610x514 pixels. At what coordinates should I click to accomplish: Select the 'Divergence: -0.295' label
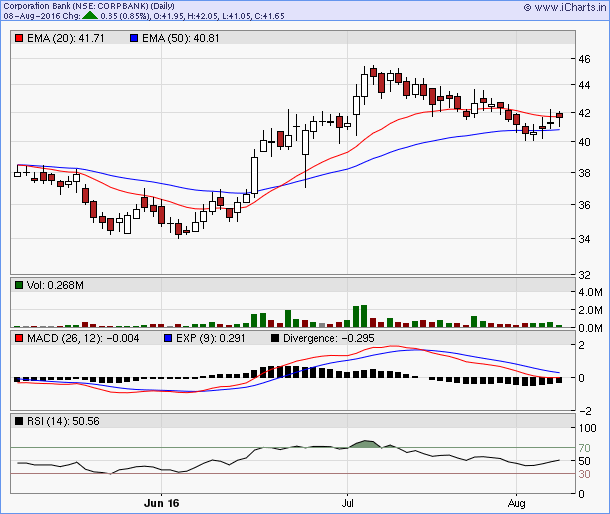[x=329, y=338]
